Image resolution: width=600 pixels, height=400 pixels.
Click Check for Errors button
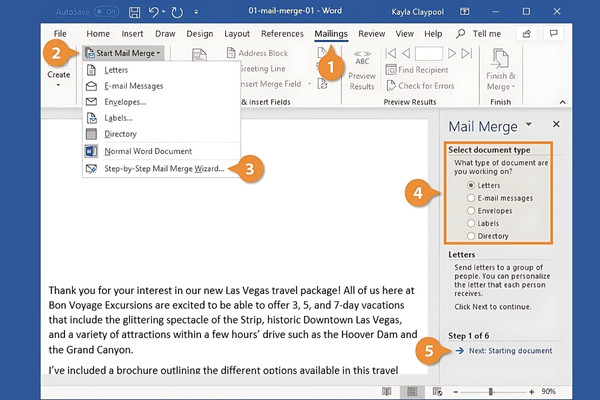(420, 86)
